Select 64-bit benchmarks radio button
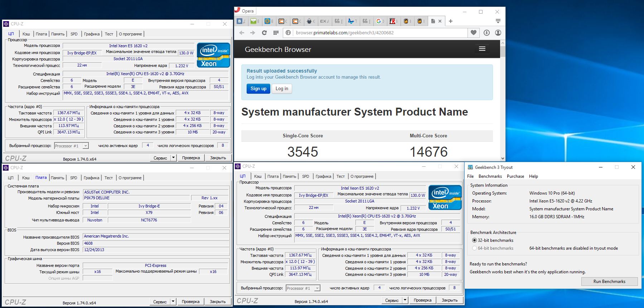Image resolution: width=644 pixels, height=308 pixels. point(474,248)
